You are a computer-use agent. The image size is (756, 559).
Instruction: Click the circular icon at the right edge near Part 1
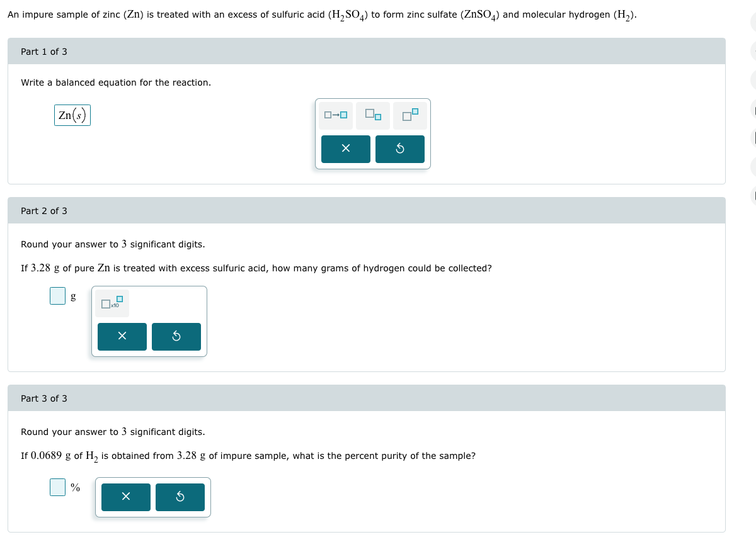point(753,80)
